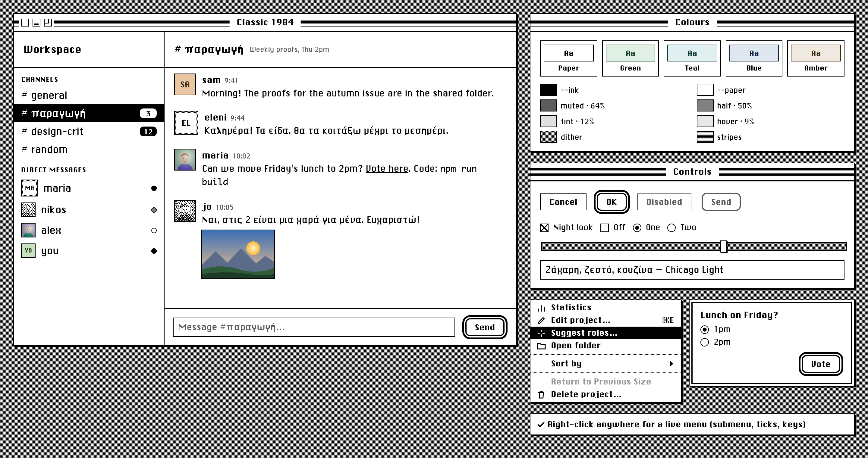Pick the Green colour theme swatch
The width and height of the screenshot is (868, 458).
tap(630, 58)
